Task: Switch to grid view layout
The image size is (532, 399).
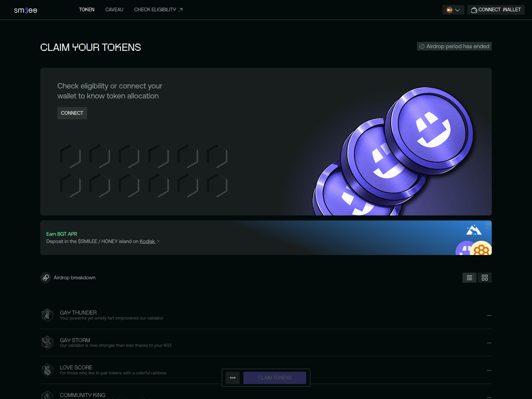Action: 484,278
